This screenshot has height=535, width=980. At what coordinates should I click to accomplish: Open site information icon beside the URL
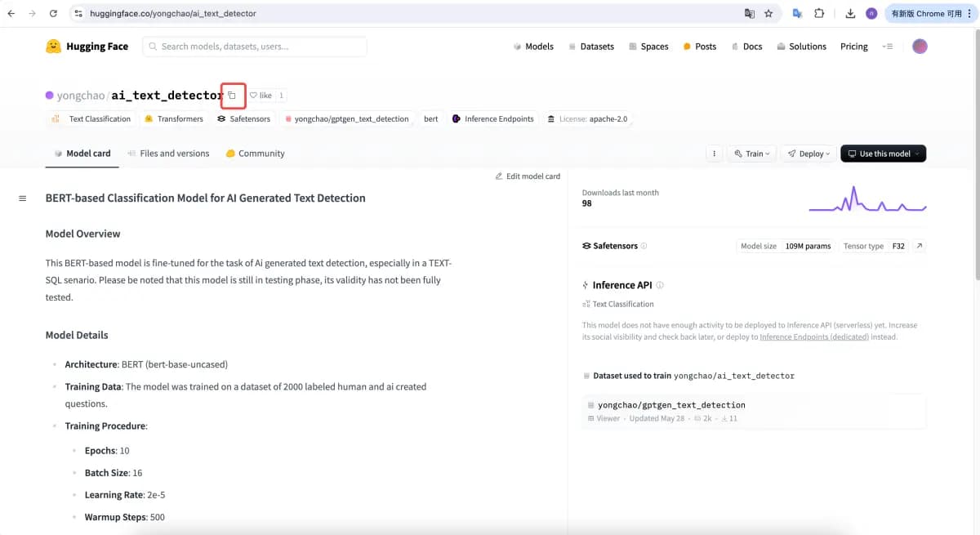pyautogui.click(x=78, y=14)
